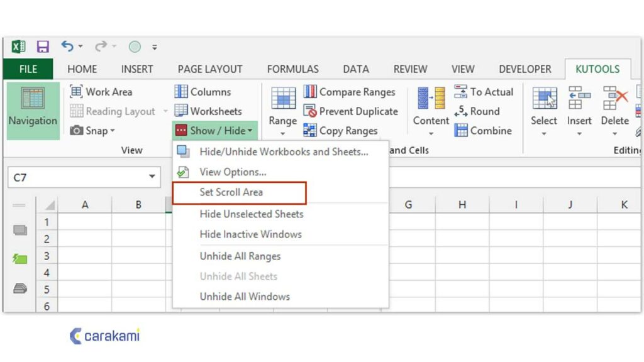The image size is (644, 362).
Task: Click the View Options checkmark icon
Action: [183, 172]
